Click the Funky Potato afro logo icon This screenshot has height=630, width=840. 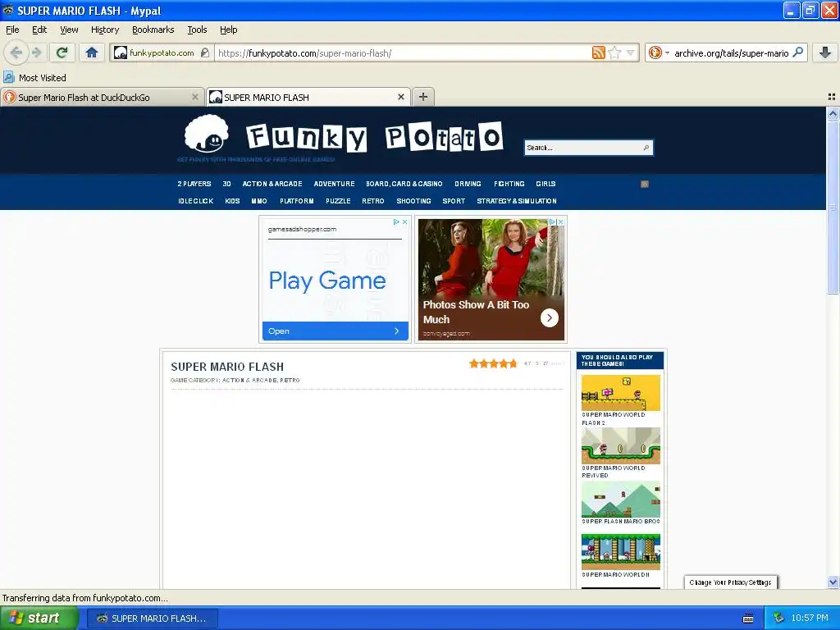[206, 134]
